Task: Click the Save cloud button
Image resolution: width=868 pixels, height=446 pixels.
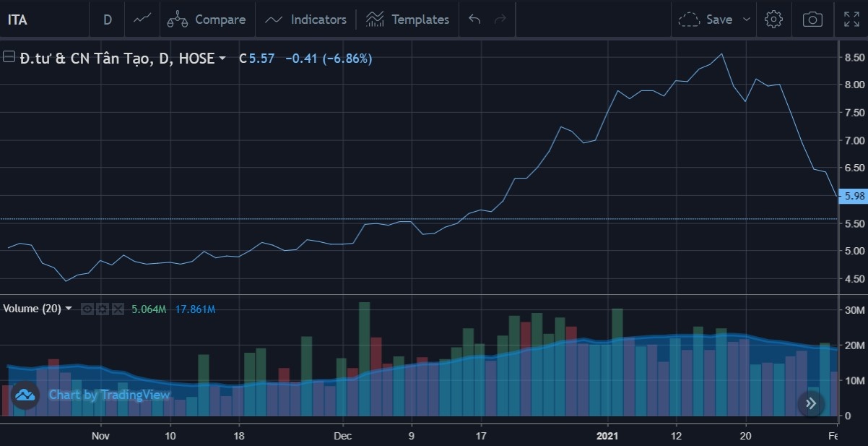Action: coord(706,20)
